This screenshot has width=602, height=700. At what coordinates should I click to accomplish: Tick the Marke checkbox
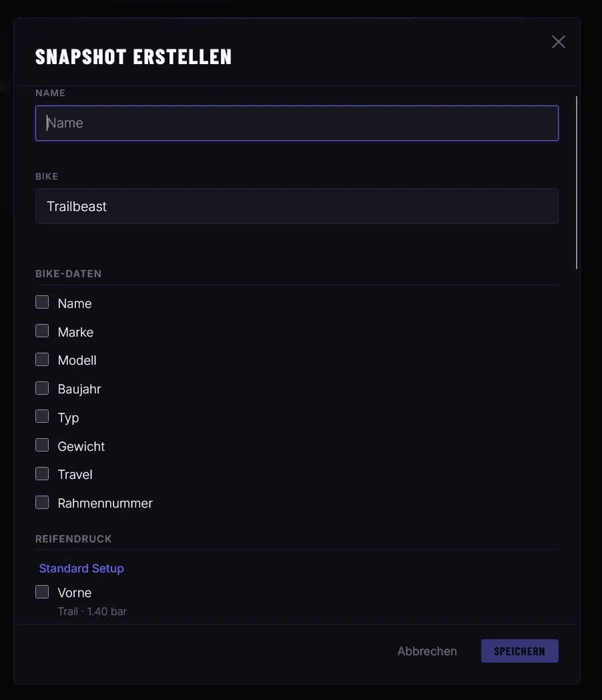tap(42, 331)
